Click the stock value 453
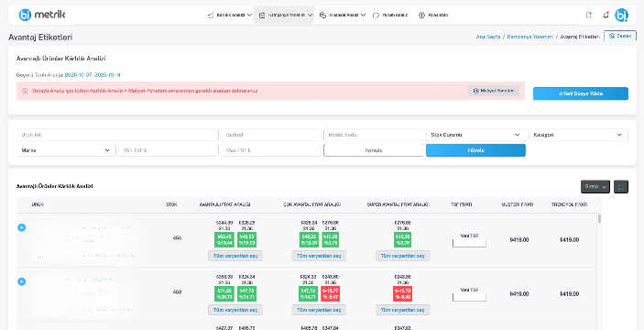Screen dimensions: 644x330 pos(177,292)
